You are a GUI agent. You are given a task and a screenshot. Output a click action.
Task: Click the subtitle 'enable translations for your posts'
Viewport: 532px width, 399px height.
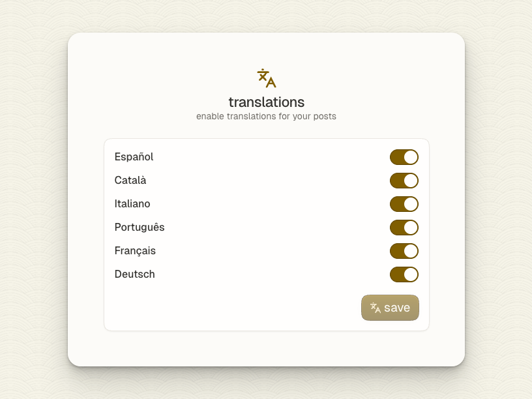[x=266, y=116]
